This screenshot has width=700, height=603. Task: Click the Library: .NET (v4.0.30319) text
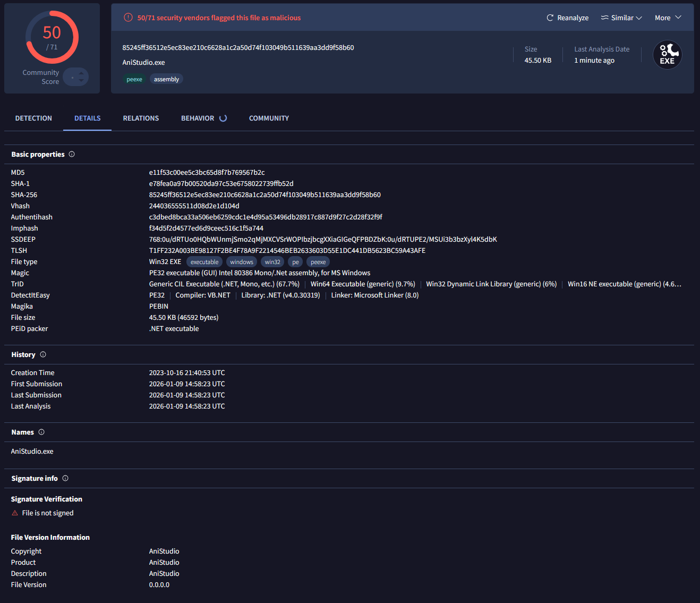pos(280,295)
